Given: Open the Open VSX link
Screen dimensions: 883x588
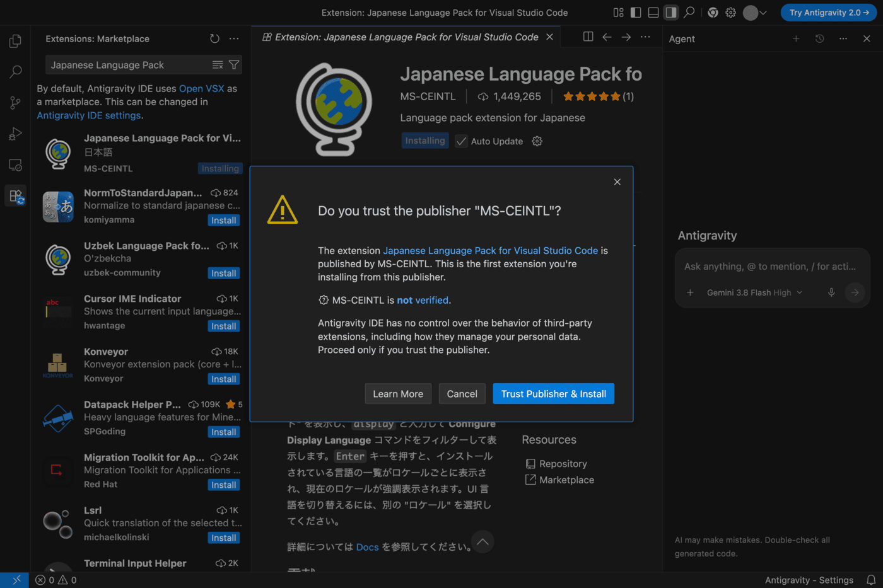Looking at the screenshot, I should click(201, 88).
